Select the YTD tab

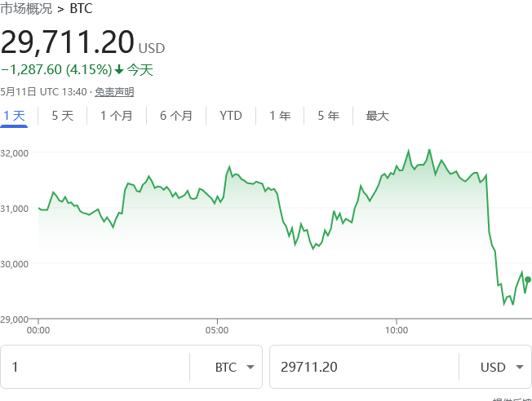pyautogui.click(x=231, y=116)
